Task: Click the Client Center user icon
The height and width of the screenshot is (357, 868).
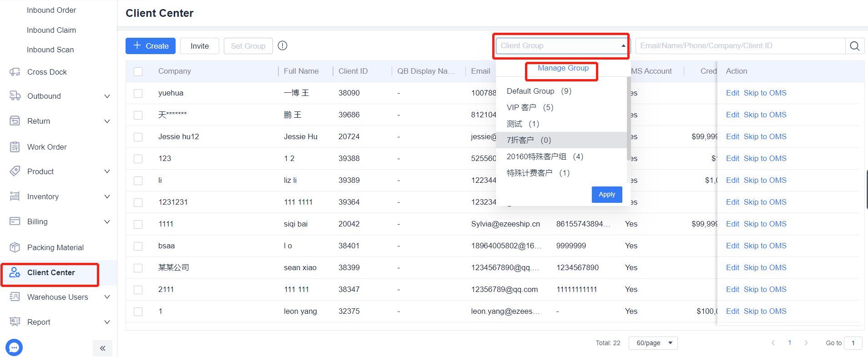Action: 15,272
